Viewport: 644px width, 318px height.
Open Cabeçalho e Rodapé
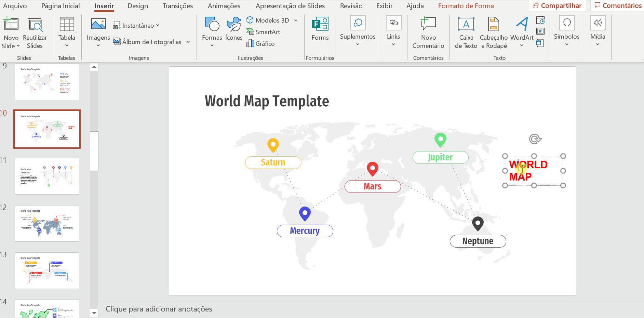pyautogui.click(x=494, y=34)
